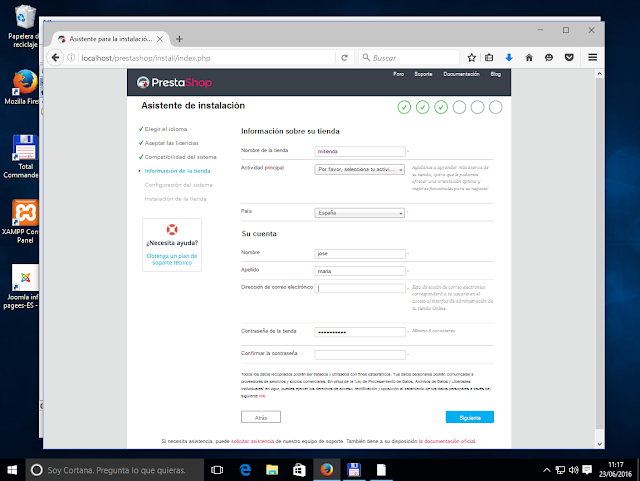This screenshot has width=640, height=481.
Task: Open Firefox downloads arrow icon
Action: point(509,58)
